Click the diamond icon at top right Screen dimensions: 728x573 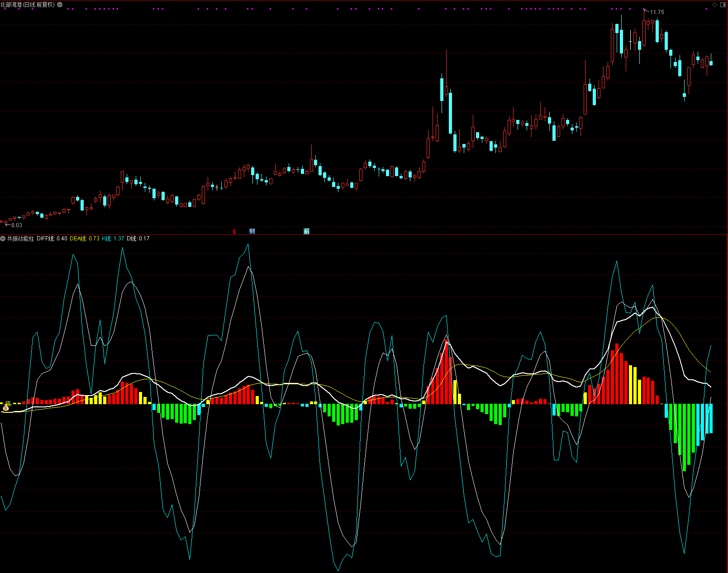pyautogui.click(x=715, y=5)
